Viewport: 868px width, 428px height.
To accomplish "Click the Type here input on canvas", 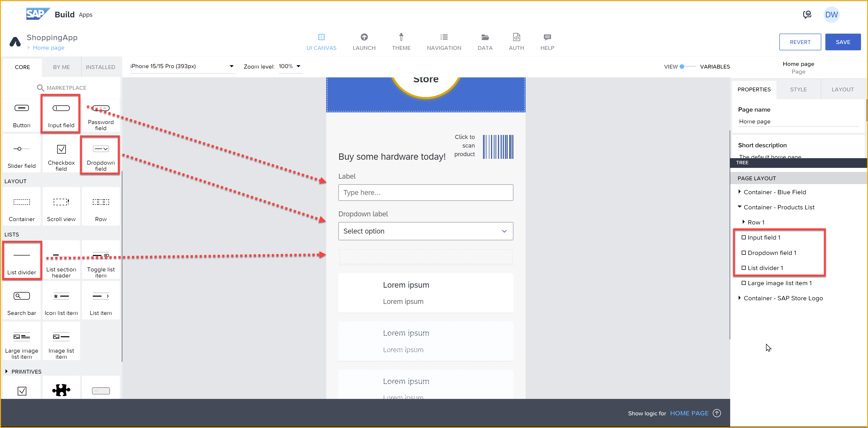I will pos(426,192).
